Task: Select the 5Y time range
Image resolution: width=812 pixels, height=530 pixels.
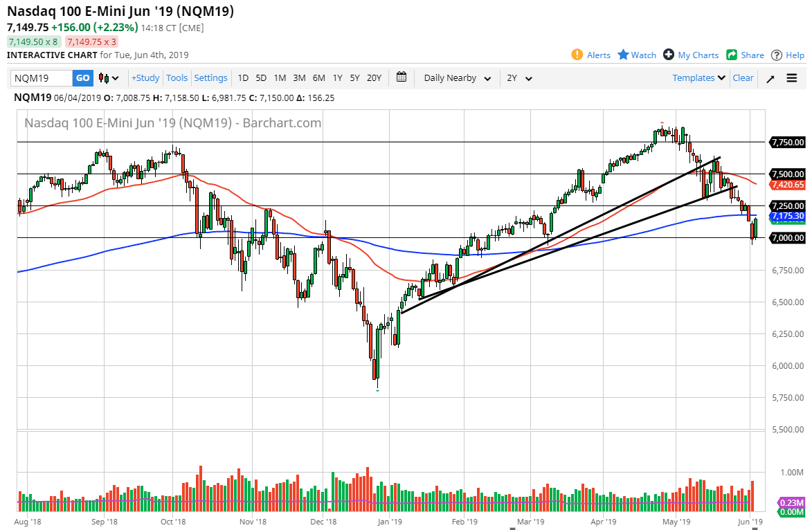Action: coord(354,78)
